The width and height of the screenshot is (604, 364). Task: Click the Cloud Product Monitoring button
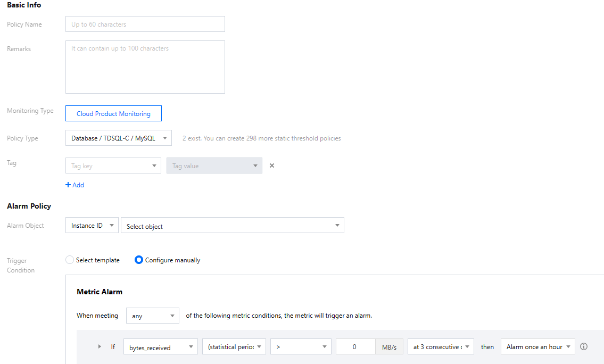coord(113,114)
